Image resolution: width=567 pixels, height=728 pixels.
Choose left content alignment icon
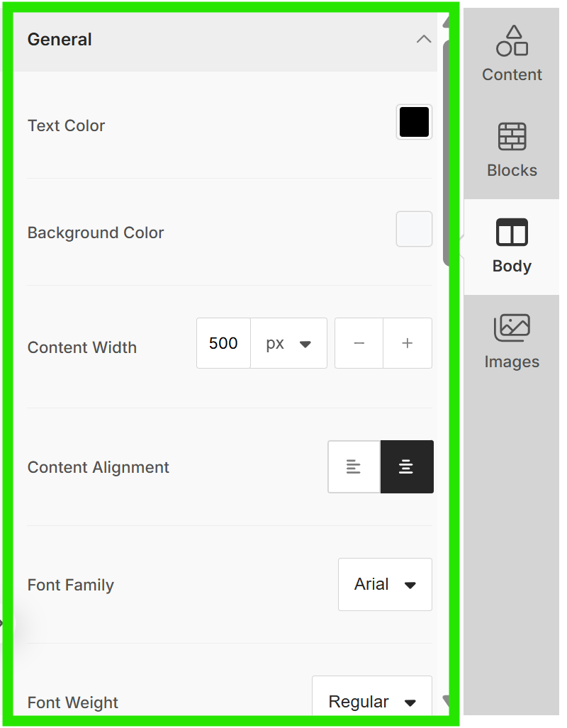[354, 466]
